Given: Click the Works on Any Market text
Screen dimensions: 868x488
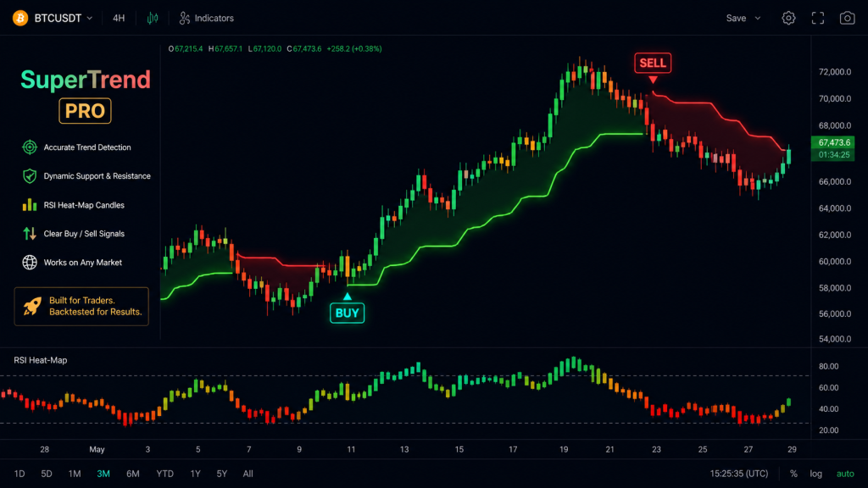Looking at the screenshot, I should pyautogui.click(x=82, y=263).
